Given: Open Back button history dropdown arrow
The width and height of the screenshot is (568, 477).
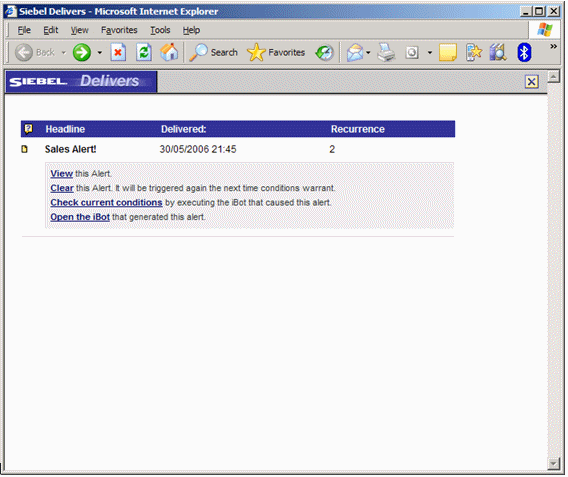Looking at the screenshot, I should pyautogui.click(x=64, y=53).
